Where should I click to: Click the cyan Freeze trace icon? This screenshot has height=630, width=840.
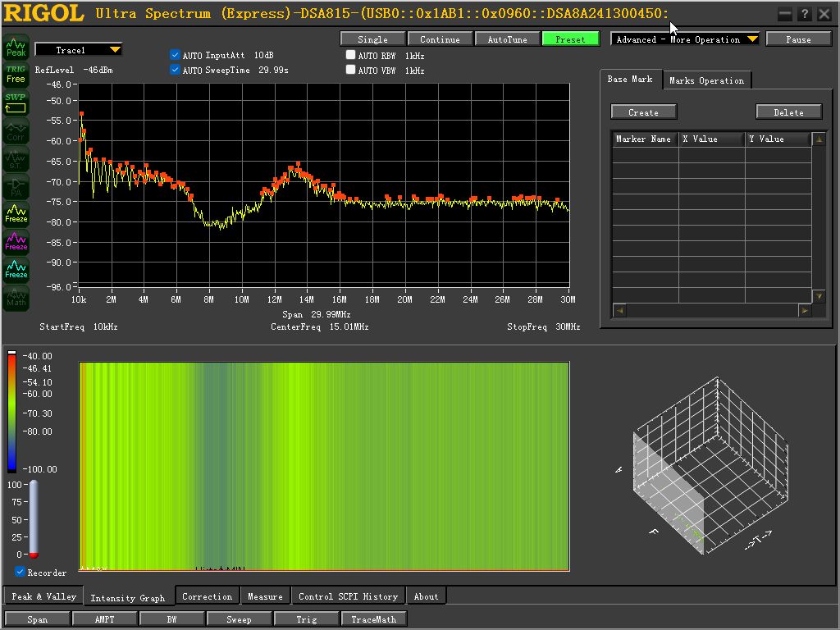(x=16, y=269)
